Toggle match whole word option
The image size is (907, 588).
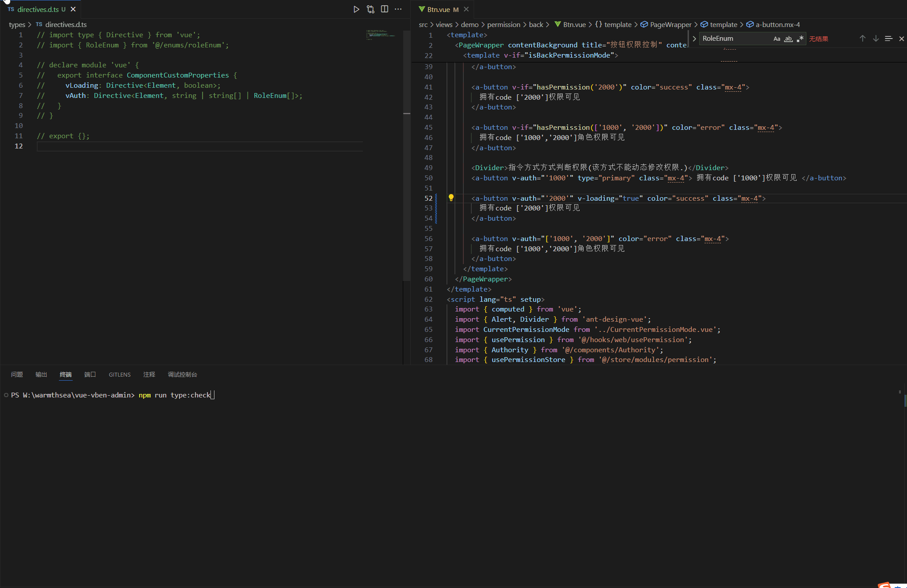click(788, 39)
